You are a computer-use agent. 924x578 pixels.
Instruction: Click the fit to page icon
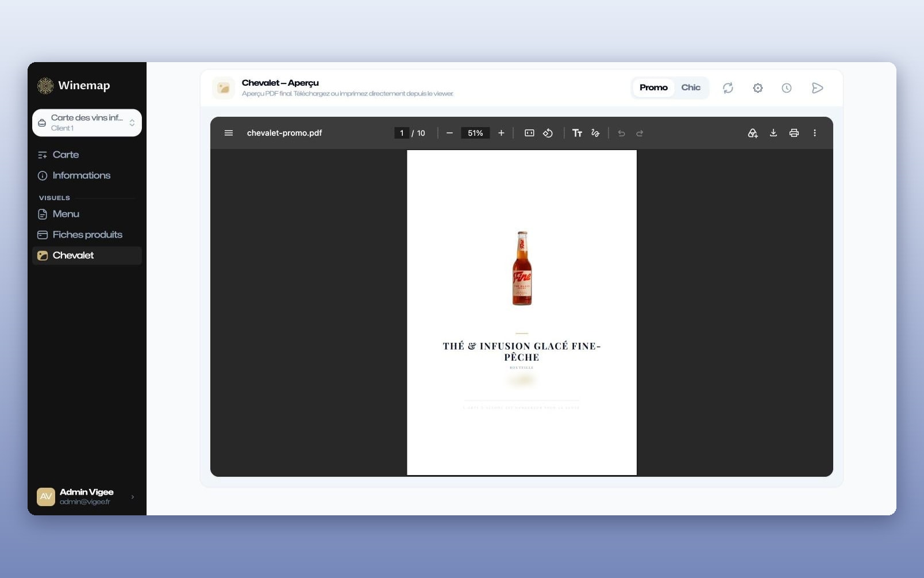(529, 133)
